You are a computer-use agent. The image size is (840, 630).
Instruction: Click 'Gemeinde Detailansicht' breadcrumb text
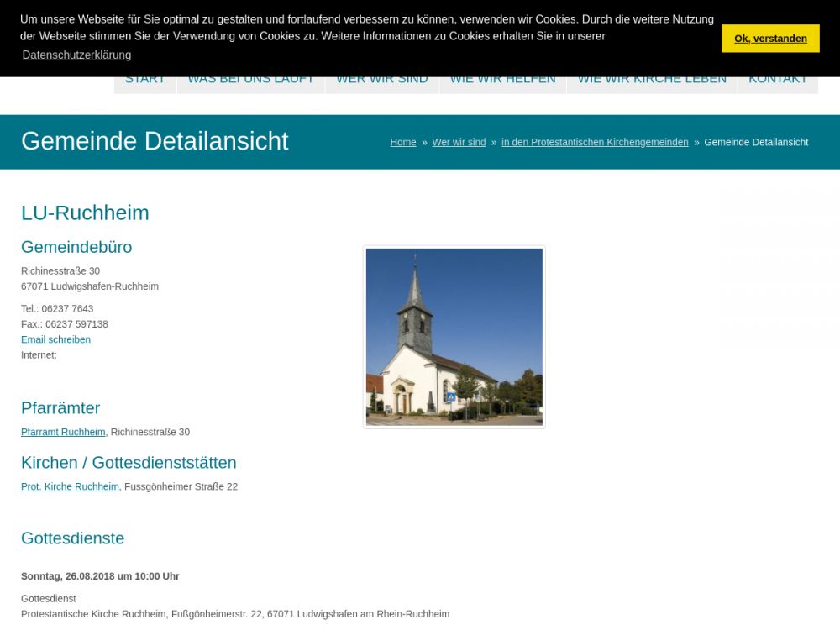(x=755, y=143)
